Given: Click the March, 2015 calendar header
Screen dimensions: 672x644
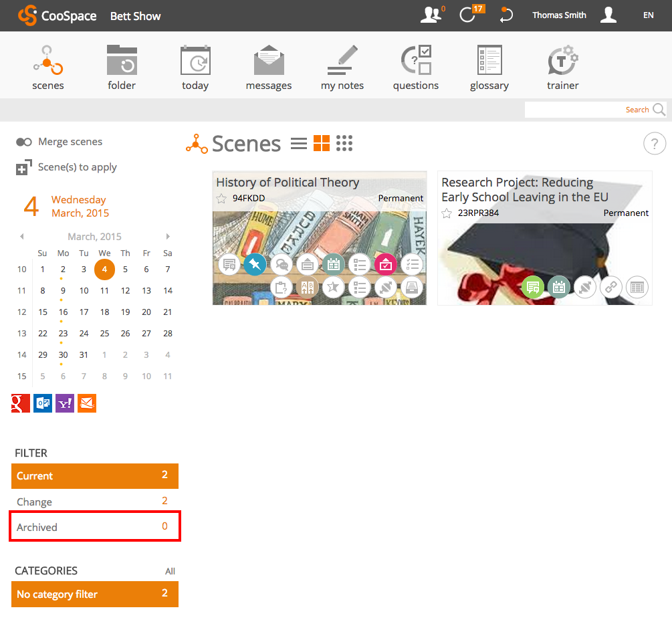Looking at the screenshot, I should [95, 237].
